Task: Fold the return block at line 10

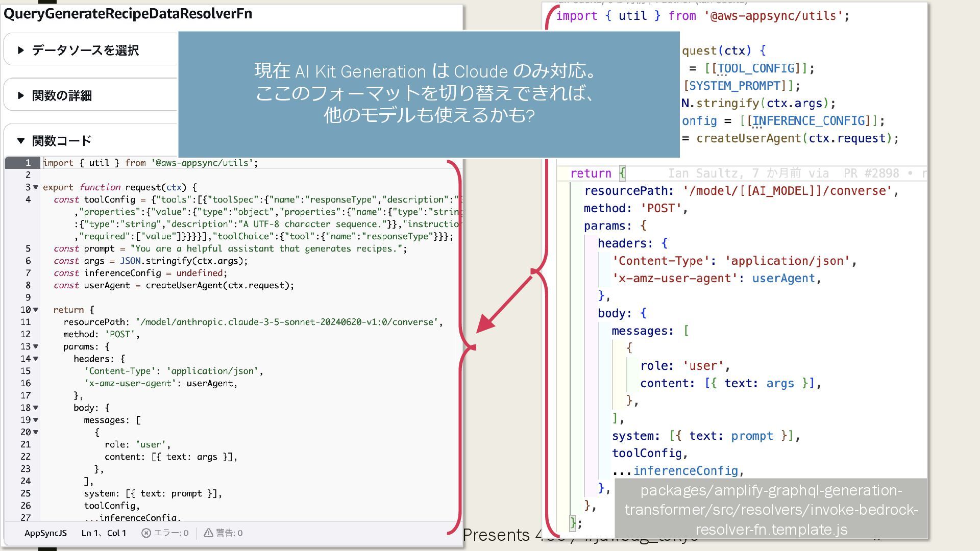Action: tap(36, 310)
